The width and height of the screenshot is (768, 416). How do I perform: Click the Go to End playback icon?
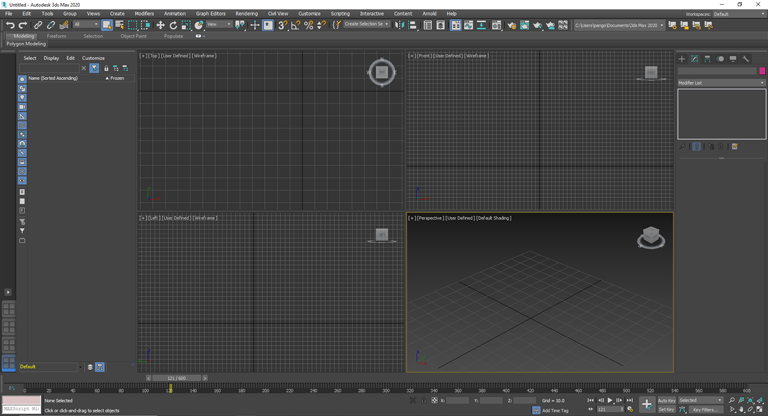[630, 400]
